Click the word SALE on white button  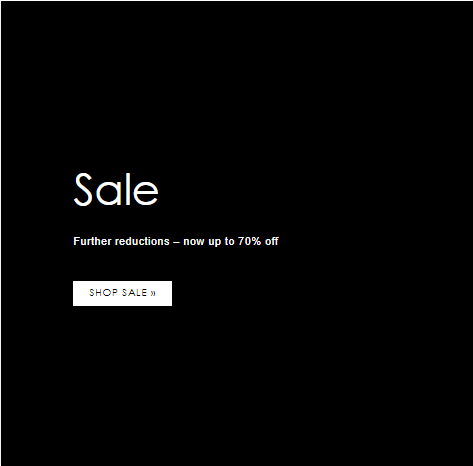click(x=134, y=293)
